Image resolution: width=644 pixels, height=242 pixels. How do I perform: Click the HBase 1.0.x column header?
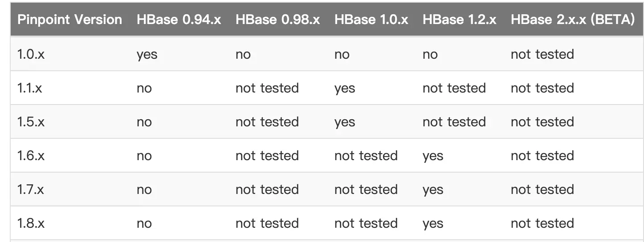click(371, 20)
